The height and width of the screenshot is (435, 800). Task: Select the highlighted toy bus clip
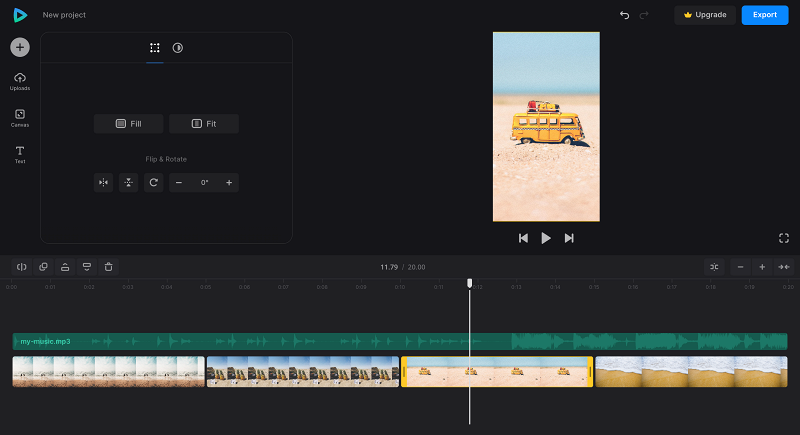497,371
